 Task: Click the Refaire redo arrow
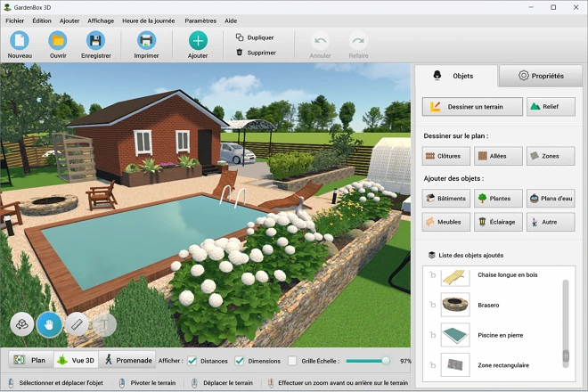[358, 40]
